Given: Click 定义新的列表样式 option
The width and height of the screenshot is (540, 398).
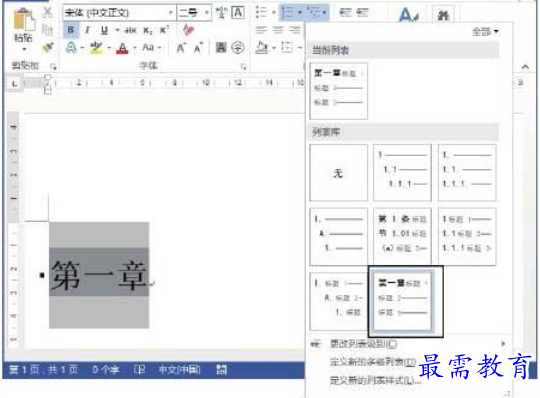Looking at the screenshot, I should [375, 380].
